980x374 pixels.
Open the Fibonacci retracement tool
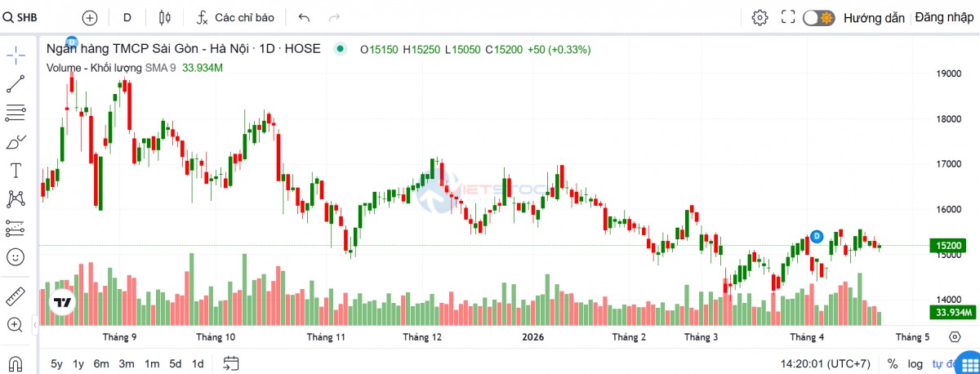tap(16, 112)
